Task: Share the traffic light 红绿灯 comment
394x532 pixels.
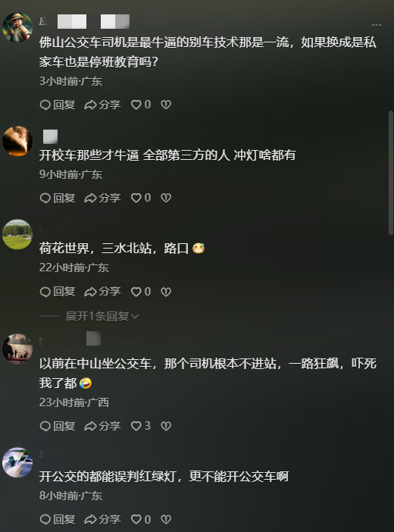Action: [x=102, y=519]
